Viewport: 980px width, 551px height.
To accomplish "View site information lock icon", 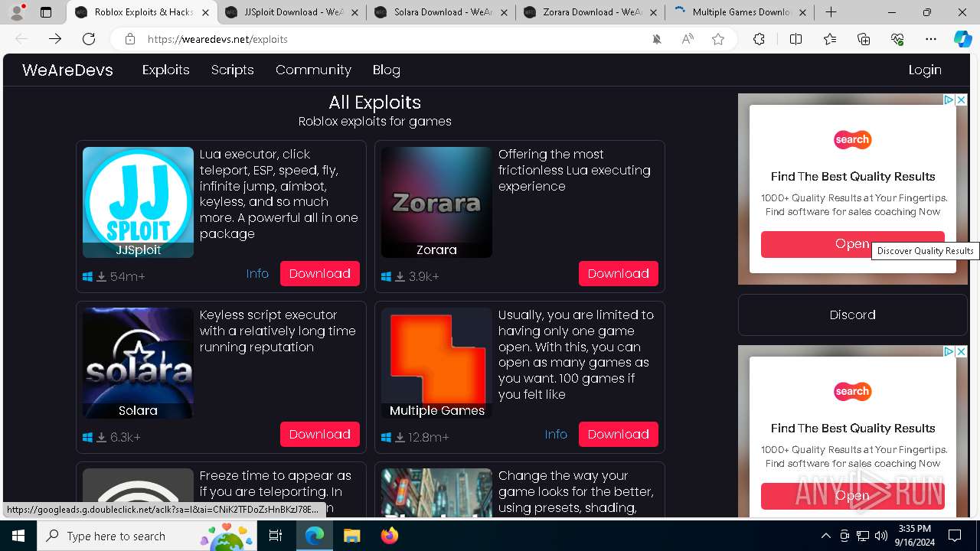I will 130,39.
